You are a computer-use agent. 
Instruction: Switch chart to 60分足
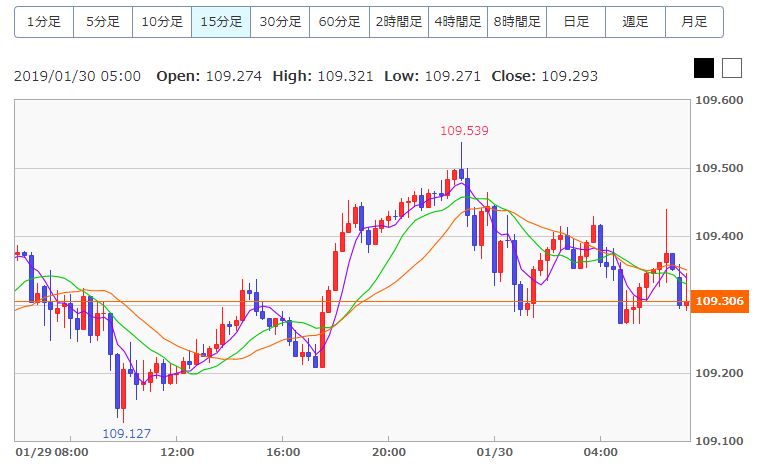(x=339, y=21)
